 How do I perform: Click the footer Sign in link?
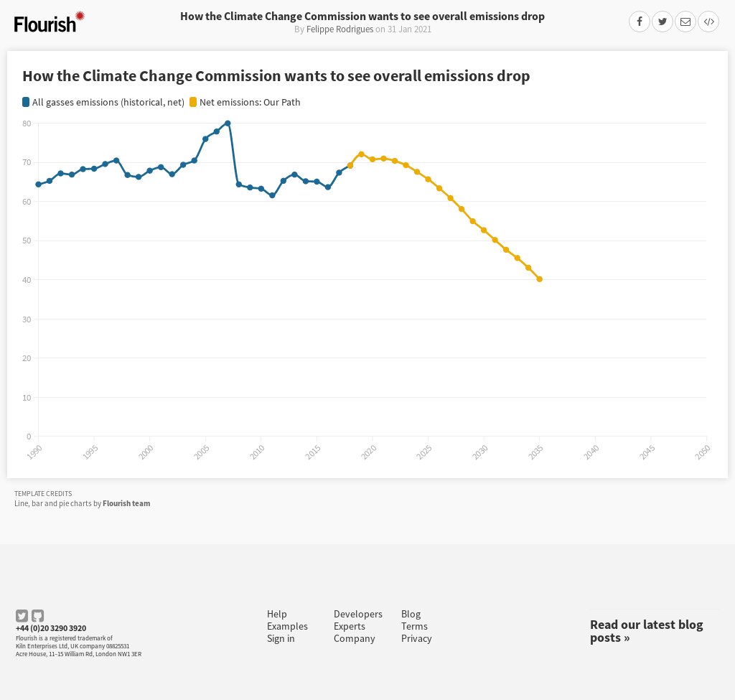tap(281, 638)
